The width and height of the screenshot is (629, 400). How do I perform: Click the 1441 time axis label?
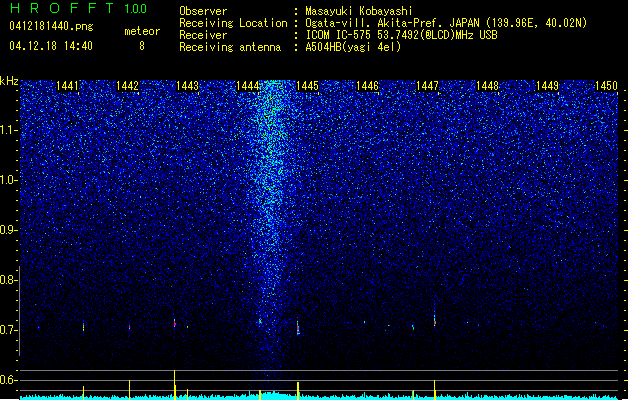click(x=67, y=86)
